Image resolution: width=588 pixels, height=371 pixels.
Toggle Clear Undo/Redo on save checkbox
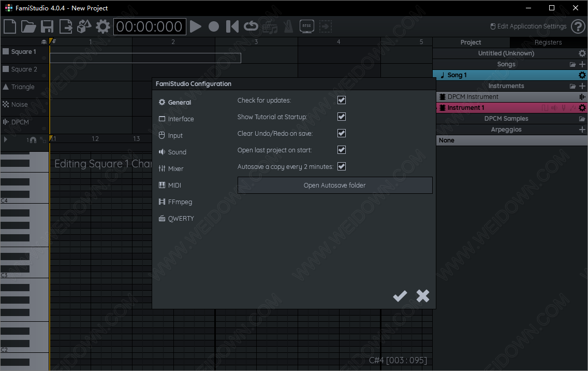[x=342, y=133]
